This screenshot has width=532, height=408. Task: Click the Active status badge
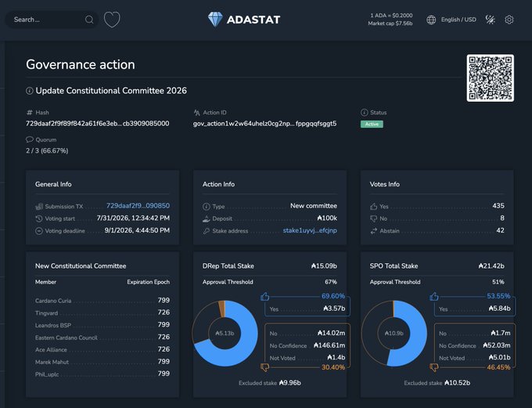click(x=372, y=124)
